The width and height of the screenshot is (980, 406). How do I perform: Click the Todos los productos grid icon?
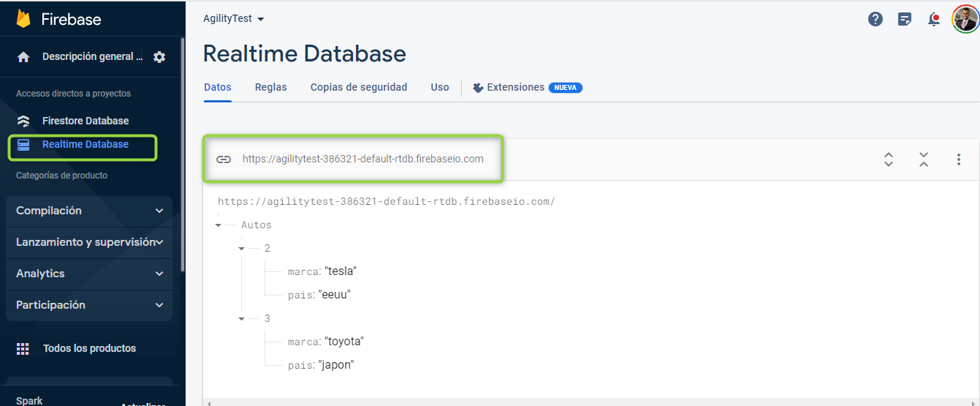(23, 349)
